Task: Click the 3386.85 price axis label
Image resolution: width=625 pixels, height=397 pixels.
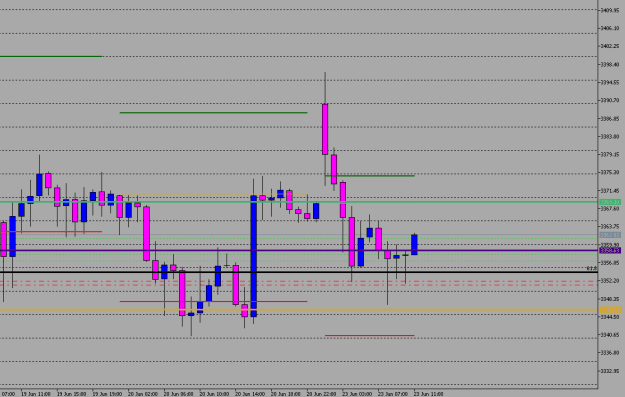Action: click(x=610, y=119)
